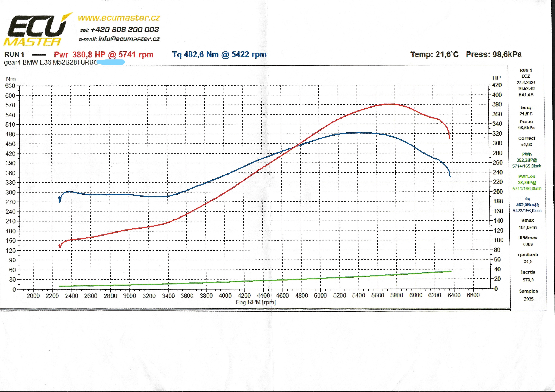The height and width of the screenshot is (392, 555).
Task: Click the 5000 label on RPM axis
Action: (x=320, y=295)
